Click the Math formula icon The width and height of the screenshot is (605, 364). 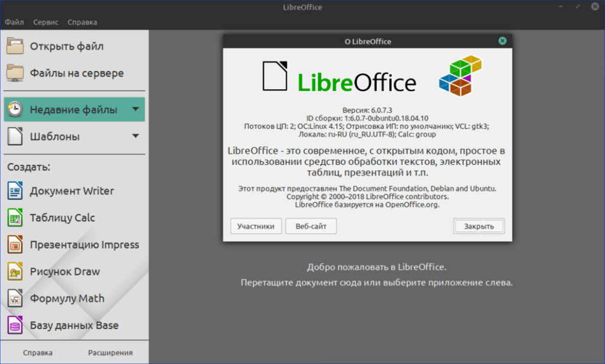coord(15,298)
